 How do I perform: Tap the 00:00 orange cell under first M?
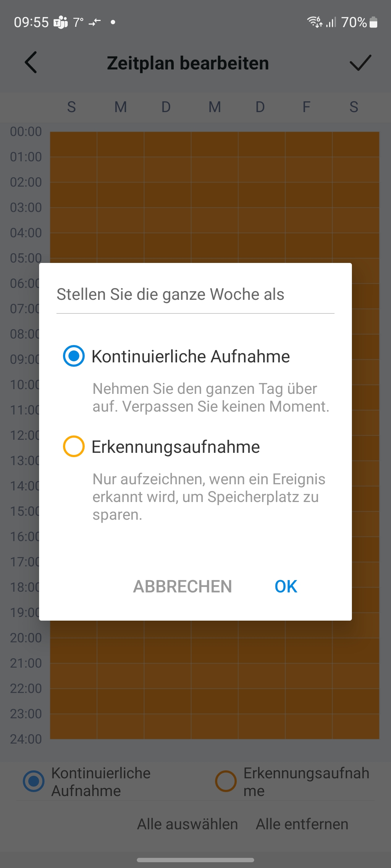[121, 144]
